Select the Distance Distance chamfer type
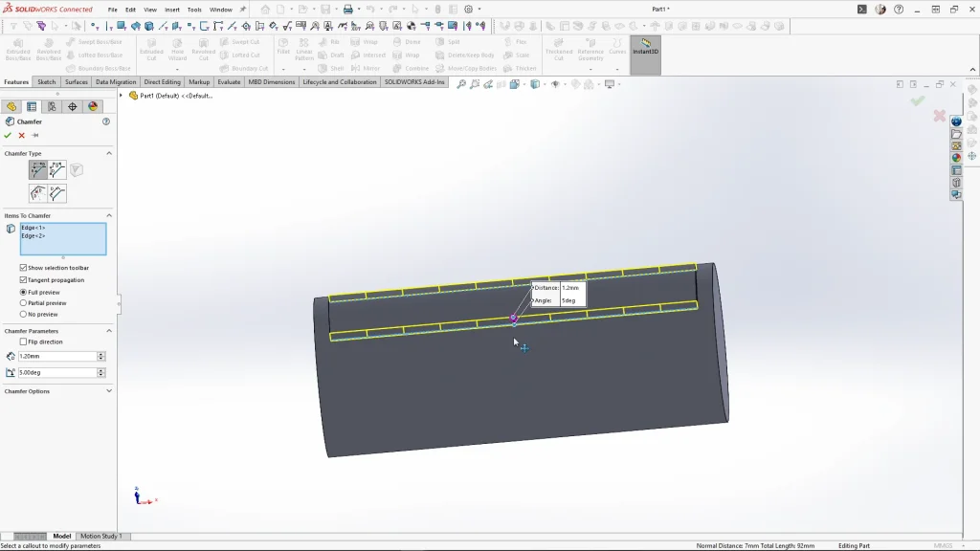 (57, 170)
